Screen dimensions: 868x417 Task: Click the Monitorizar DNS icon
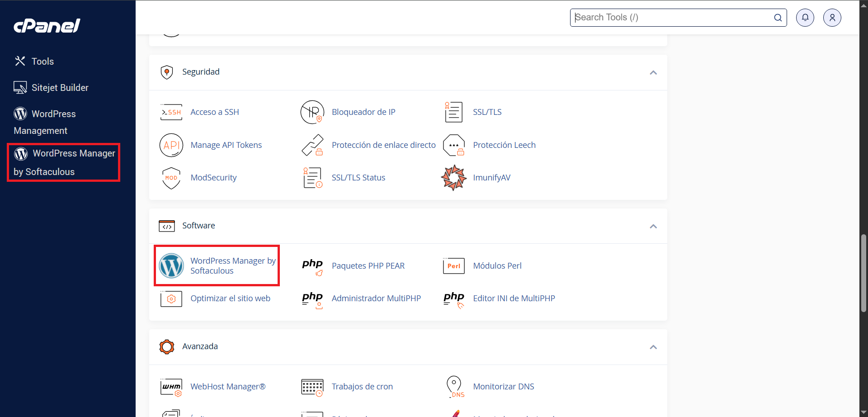coord(455,387)
